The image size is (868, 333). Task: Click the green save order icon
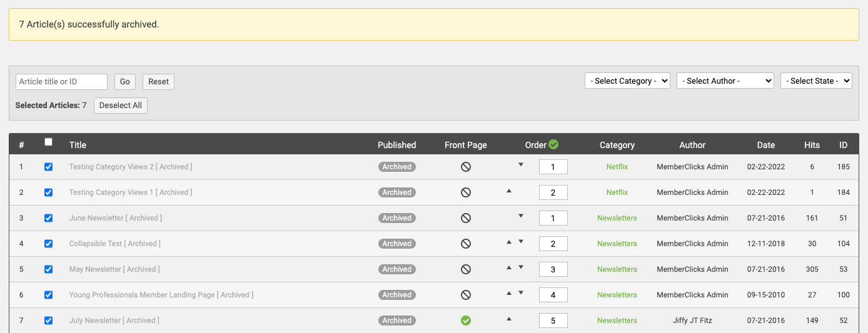[x=553, y=144]
